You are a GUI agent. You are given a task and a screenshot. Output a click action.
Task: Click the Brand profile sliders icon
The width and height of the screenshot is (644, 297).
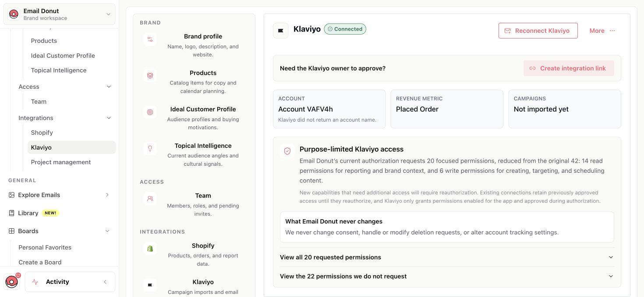(150, 39)
